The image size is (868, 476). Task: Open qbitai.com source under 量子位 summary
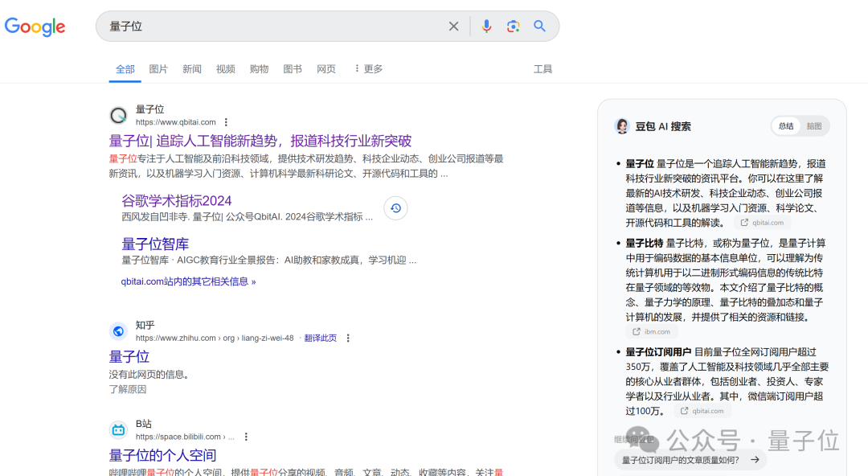[x=763, y=223]
